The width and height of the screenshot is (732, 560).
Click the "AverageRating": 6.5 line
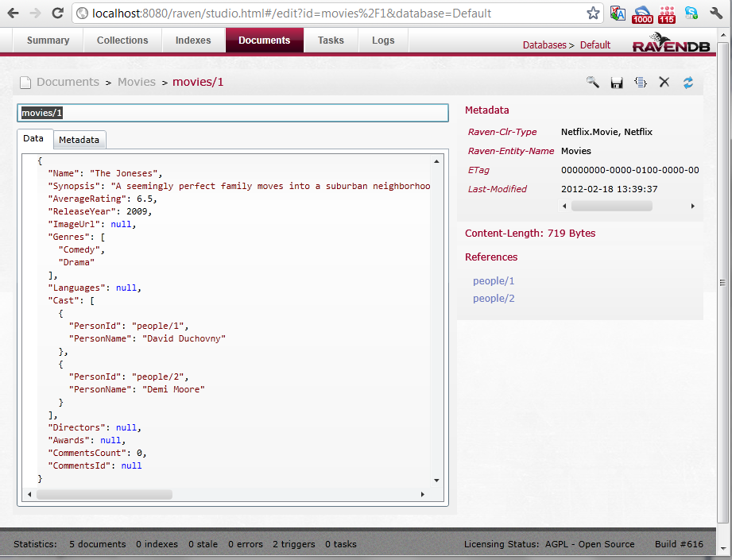click(103, 199)
